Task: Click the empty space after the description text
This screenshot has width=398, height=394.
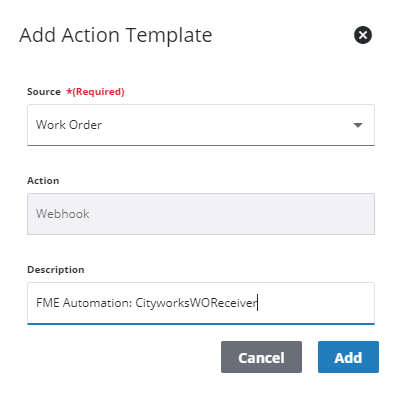Action: pyautogui.click(x=315, y=303)
